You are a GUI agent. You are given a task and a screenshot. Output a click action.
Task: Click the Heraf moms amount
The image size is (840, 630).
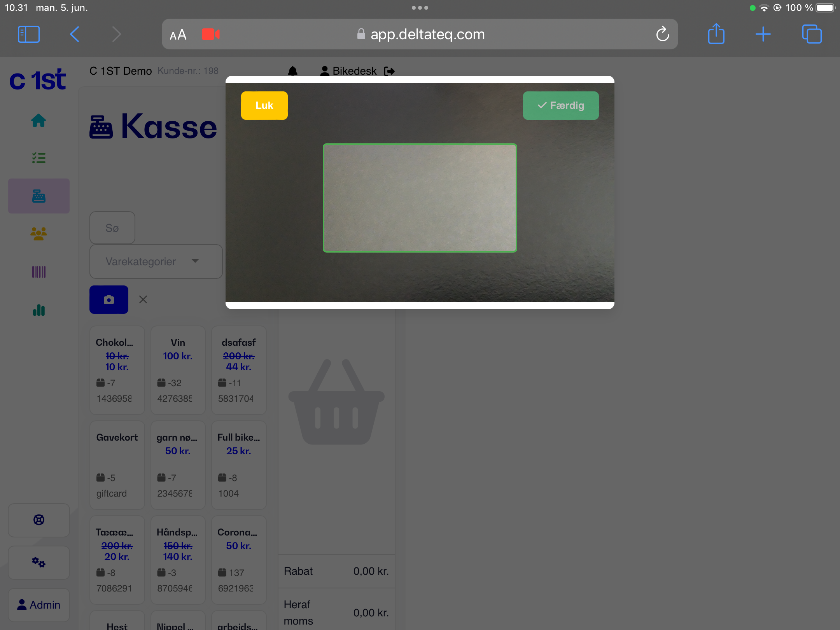371,612
